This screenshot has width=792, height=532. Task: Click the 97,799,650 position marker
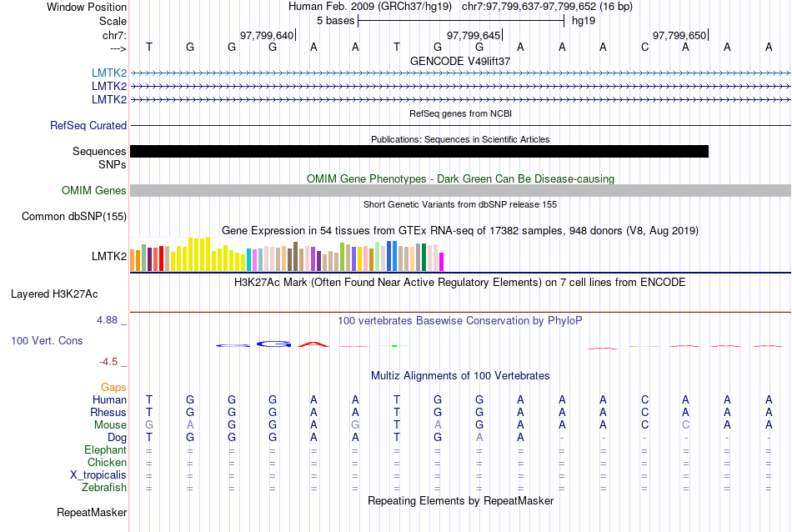(679, 35)
